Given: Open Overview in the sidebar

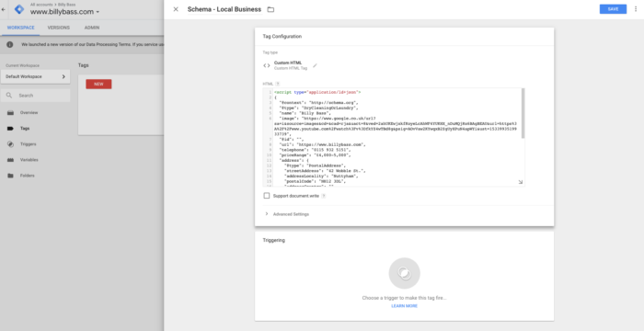Looking at the screenshot, I should 29,112.
